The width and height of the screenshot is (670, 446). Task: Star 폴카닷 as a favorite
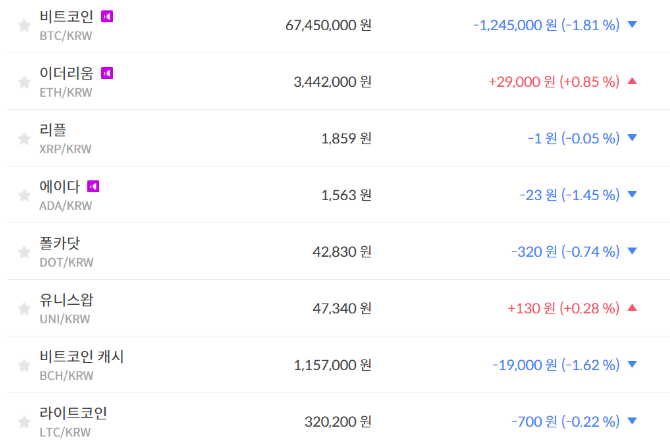(24, 251)
